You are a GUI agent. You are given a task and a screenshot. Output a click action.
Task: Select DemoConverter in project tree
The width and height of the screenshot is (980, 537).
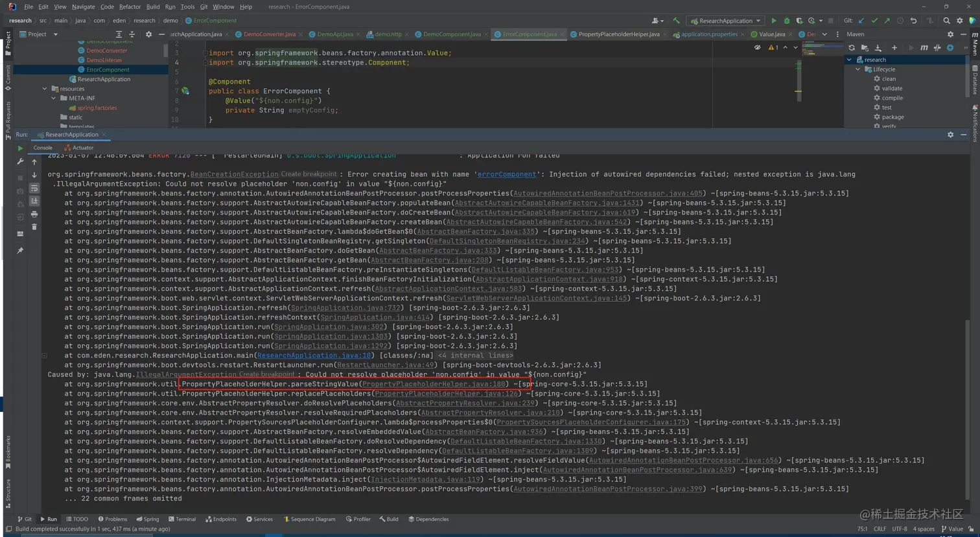point(107,51)
